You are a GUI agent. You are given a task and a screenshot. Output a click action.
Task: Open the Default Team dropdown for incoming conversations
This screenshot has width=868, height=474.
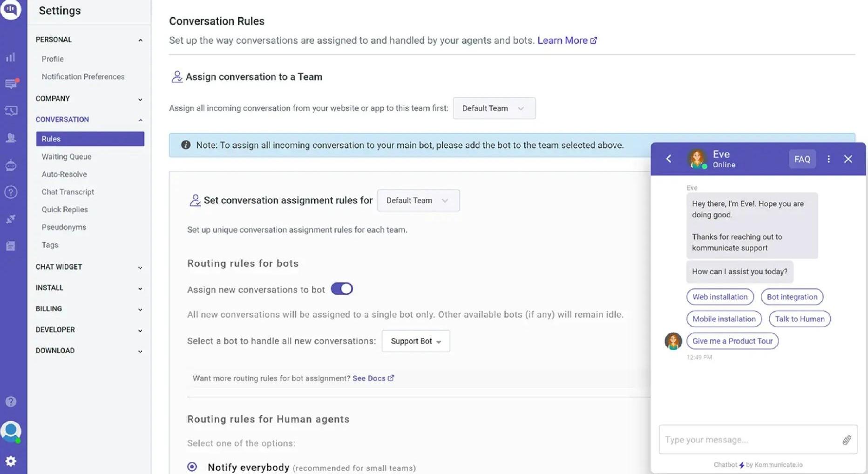click(x=494, y=108)
